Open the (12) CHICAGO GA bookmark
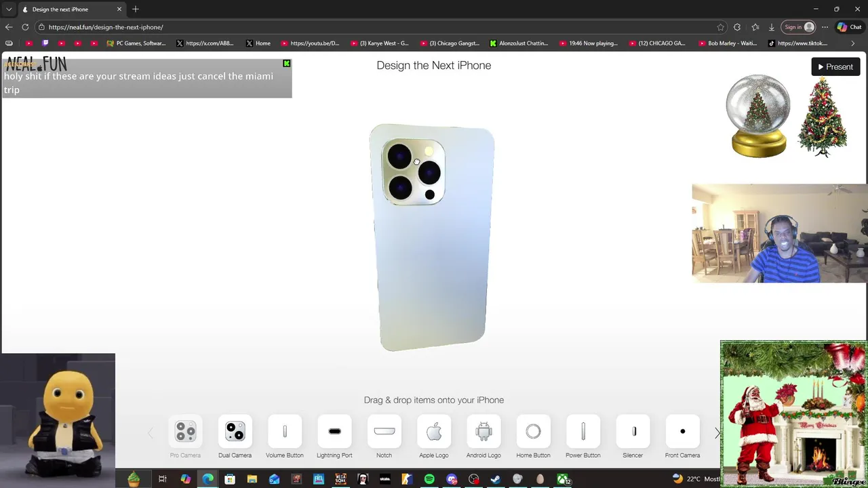 coord(658,43)
